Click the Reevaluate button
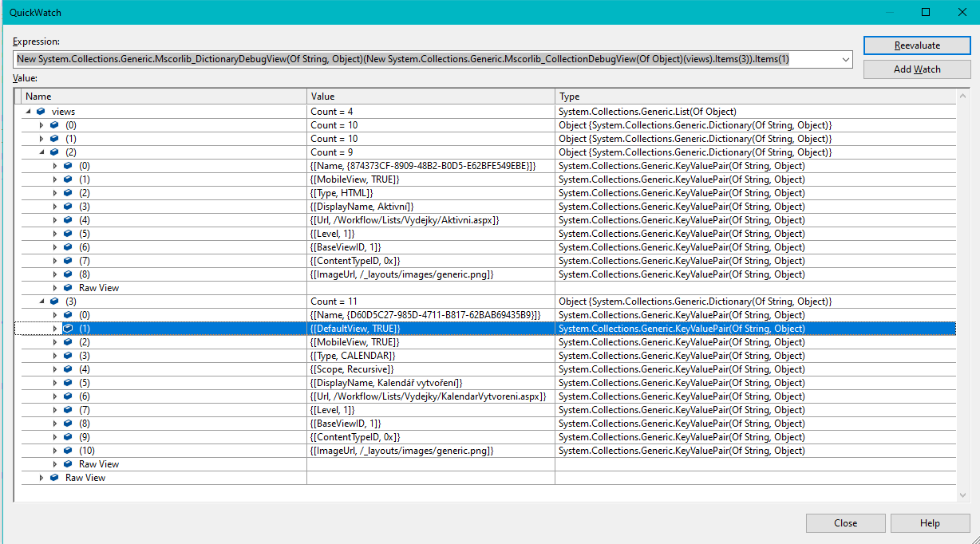 click(x=916, y=45)
